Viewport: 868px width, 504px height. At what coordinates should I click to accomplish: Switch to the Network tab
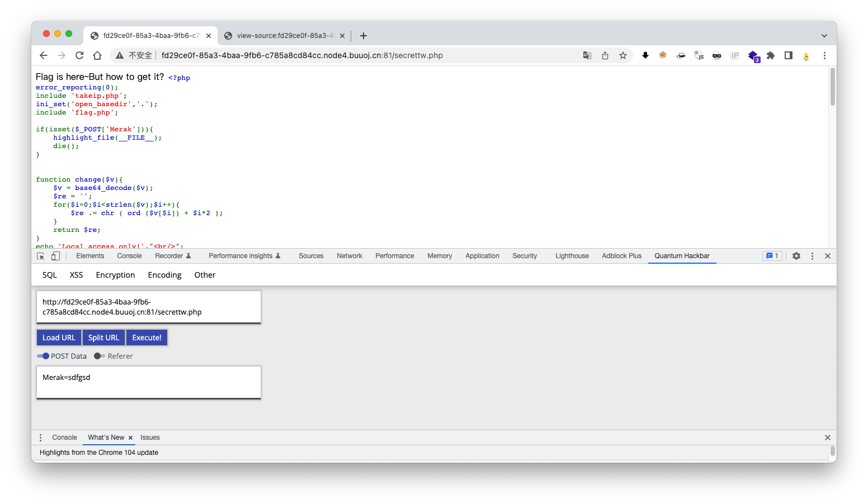click(350, 256)
